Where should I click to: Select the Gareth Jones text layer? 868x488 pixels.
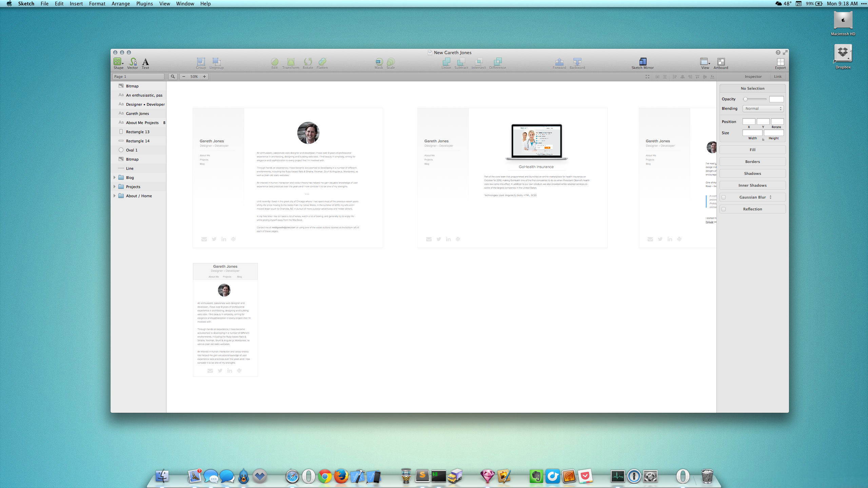pyautogui.click(x=138, y=114)
